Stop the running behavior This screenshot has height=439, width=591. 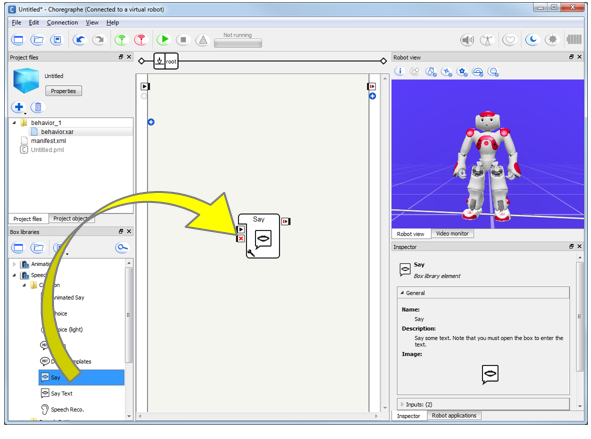click(x=183, y=40)
